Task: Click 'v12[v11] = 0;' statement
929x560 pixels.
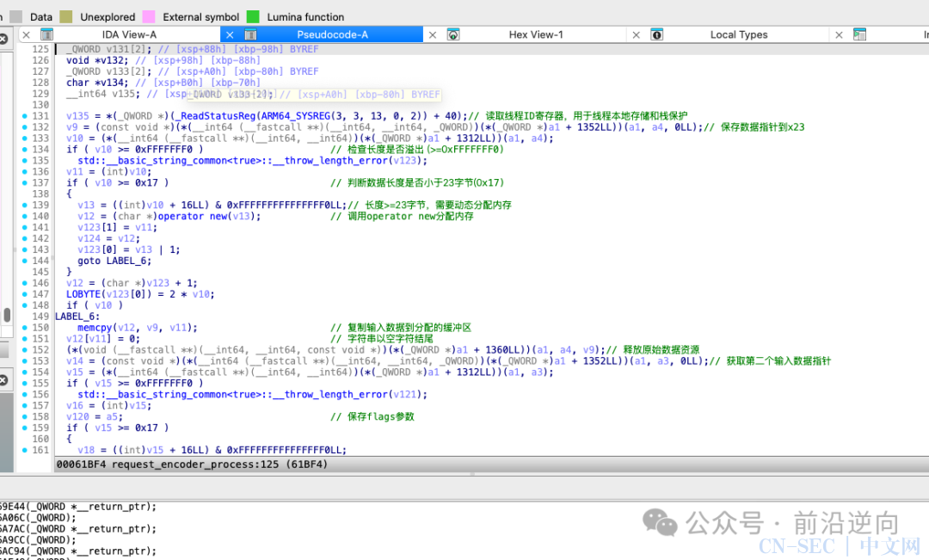Action: pos(103,339)
